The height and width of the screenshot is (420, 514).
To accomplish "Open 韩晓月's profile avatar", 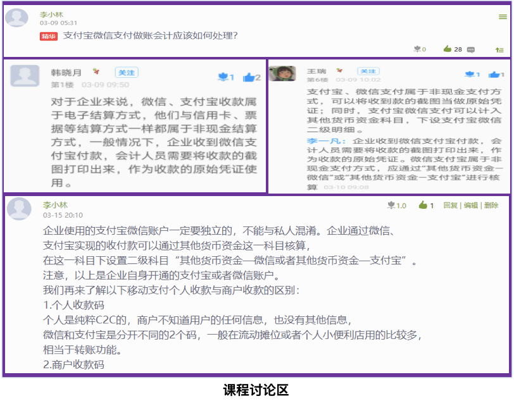I will point(25,76).
